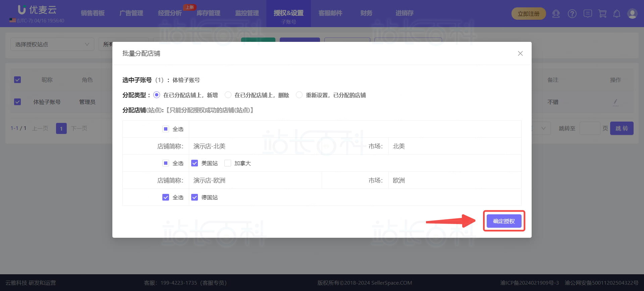
Task: Close the 批量分配店铺 dialog
Action: (520, 54)
